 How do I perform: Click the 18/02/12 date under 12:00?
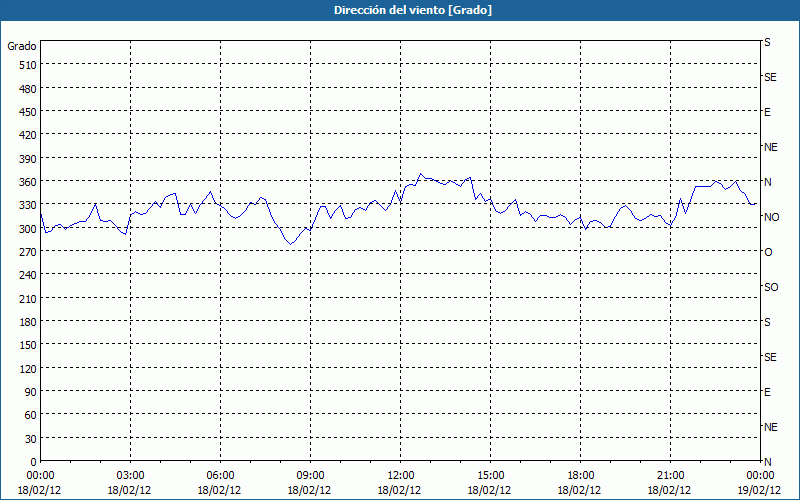point(399,490)
